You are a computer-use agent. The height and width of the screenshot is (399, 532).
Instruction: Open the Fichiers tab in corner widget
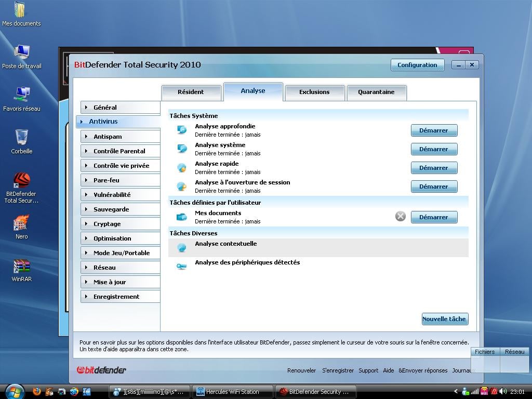[485, 352]
